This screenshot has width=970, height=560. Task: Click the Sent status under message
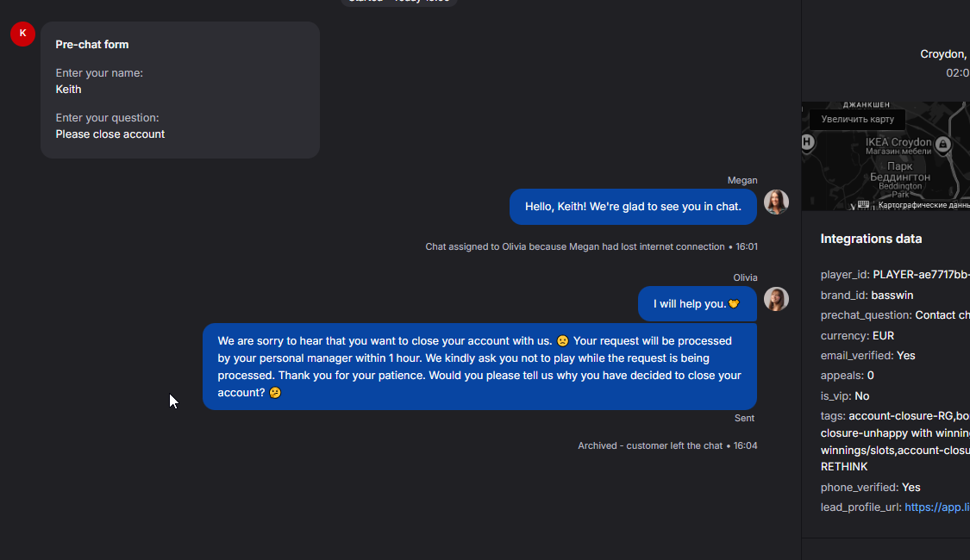[744, 418]
